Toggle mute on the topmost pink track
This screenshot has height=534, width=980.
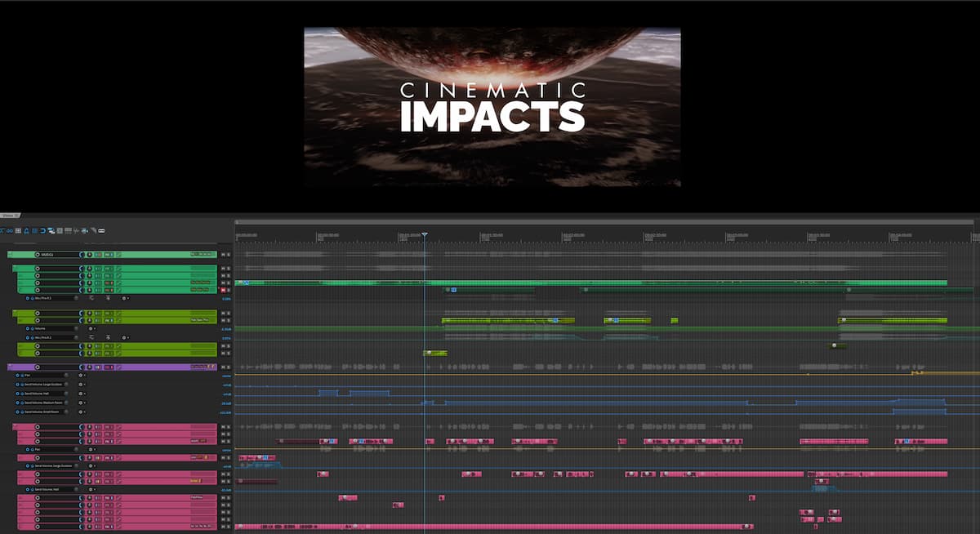point(222,426)
